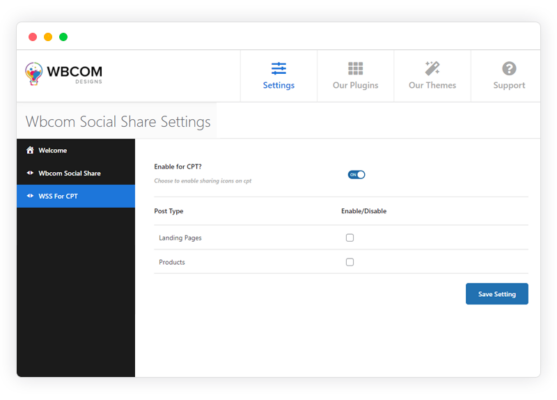557x400 pixels.
Task: Click the Wbcom Social Share Settings heading
Action: click(118, 121)
